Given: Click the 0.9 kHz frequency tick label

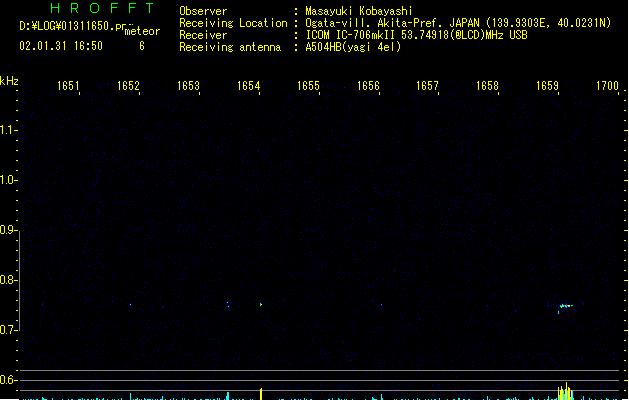Looking at the screenshot, I should pyautogui.click(x=7, y=230).
